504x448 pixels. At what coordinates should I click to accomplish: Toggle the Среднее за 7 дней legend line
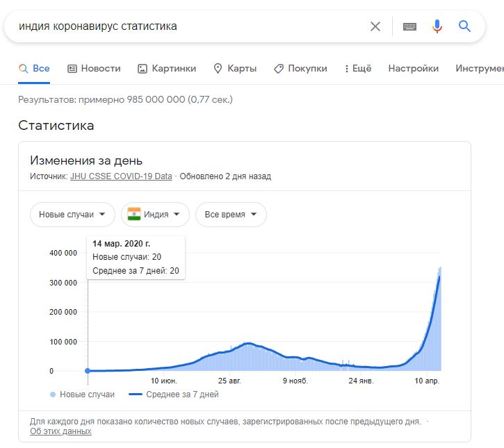point(136,395)
